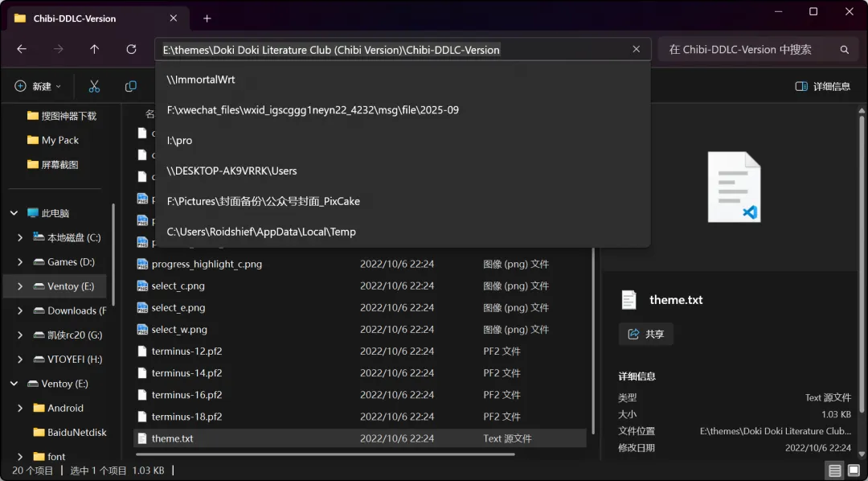Switch to large icons view icon
The image size is (868, 481).
tap(854, 471)
